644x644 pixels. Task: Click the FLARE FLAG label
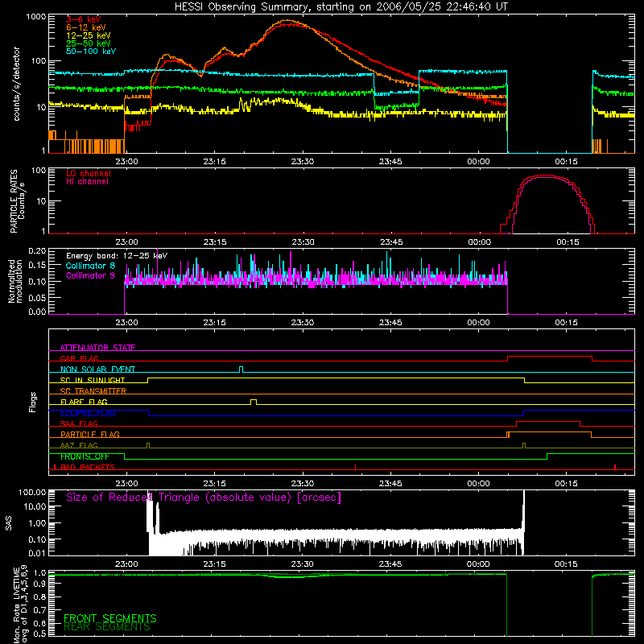coord(84,402)
